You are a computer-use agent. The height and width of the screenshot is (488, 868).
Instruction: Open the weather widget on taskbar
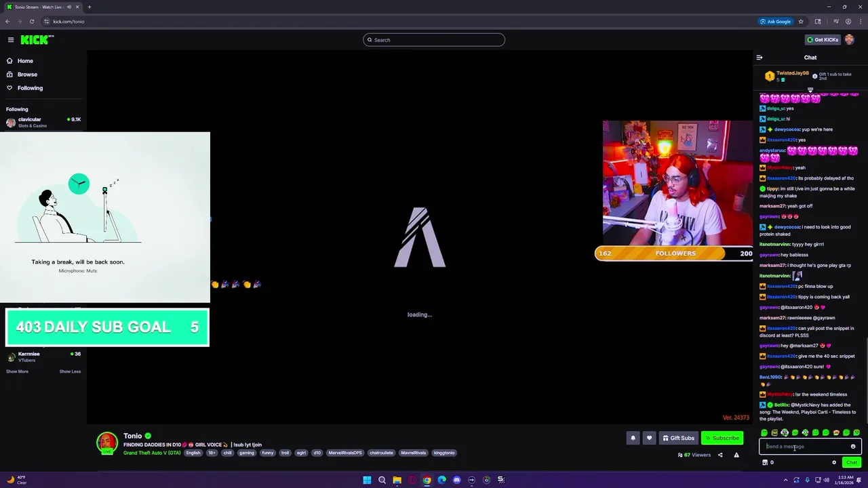(x=16, y=480)
